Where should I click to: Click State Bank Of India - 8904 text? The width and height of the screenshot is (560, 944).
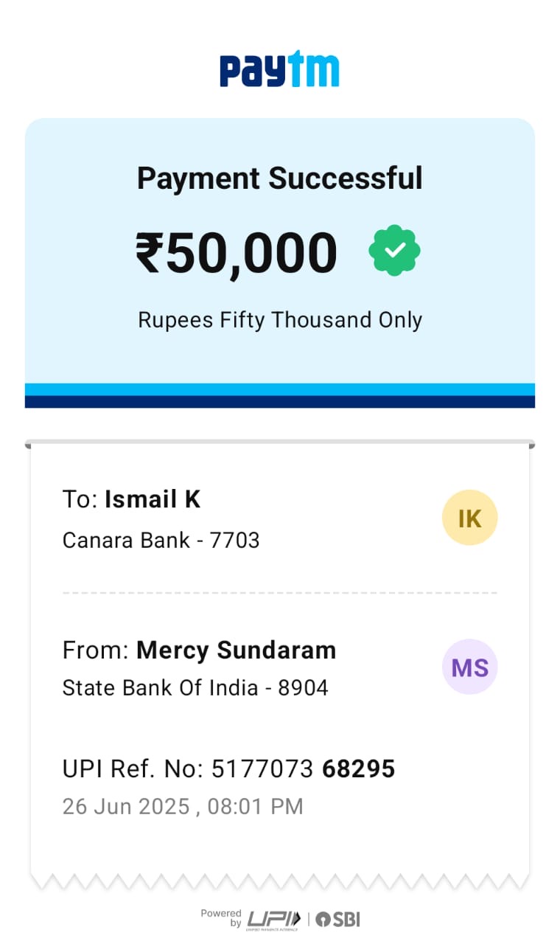195,687
